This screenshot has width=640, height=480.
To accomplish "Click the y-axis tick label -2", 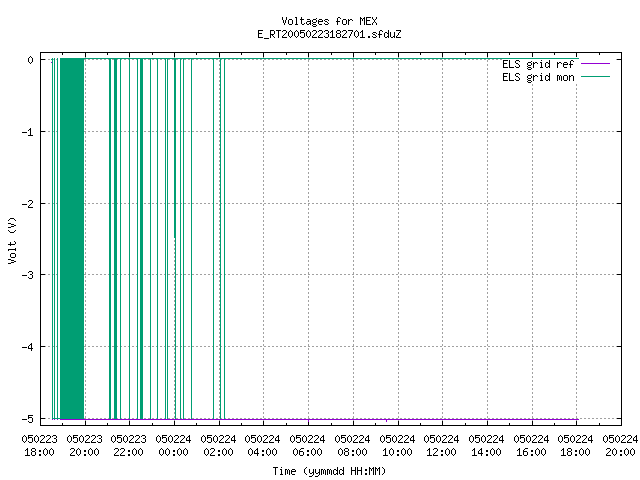I will pyautogui.click(x=28, y=204).
